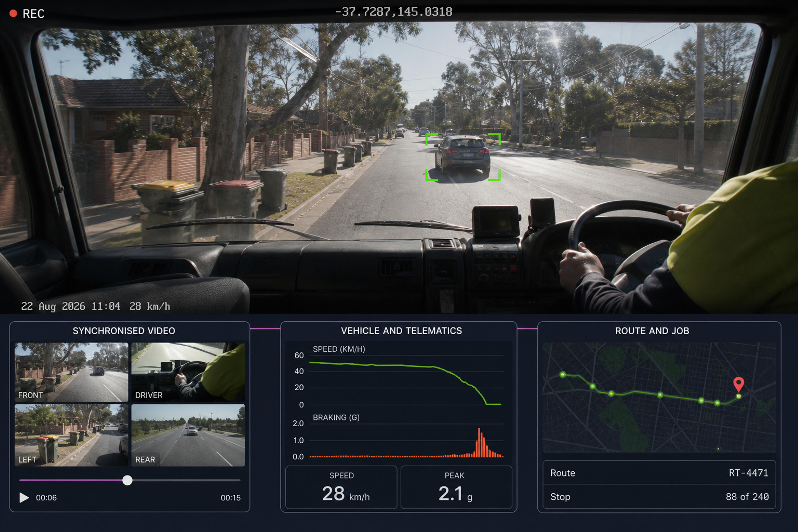Click the GPS coordinates -37.7287,145.0318
The image size is (798, 532).
(394, 12)
